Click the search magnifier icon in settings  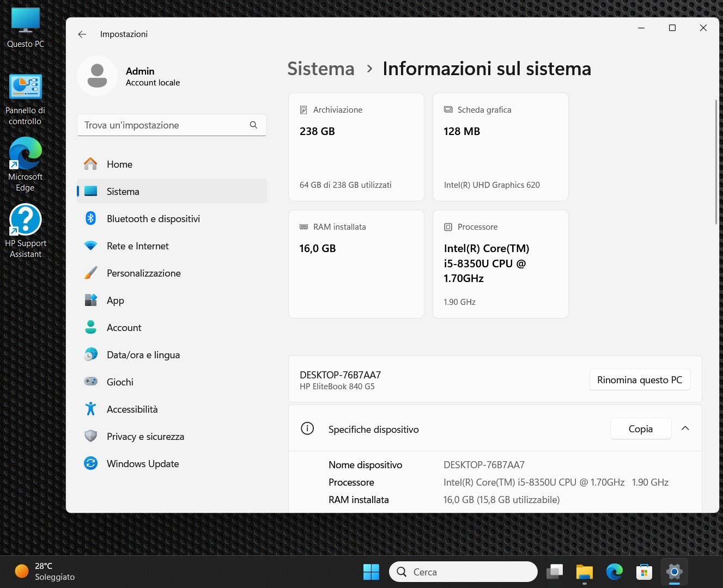point(253,125)
